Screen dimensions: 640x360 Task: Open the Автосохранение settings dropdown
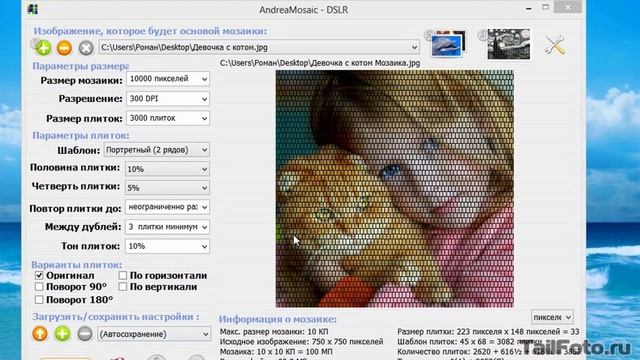click(154, 334)
